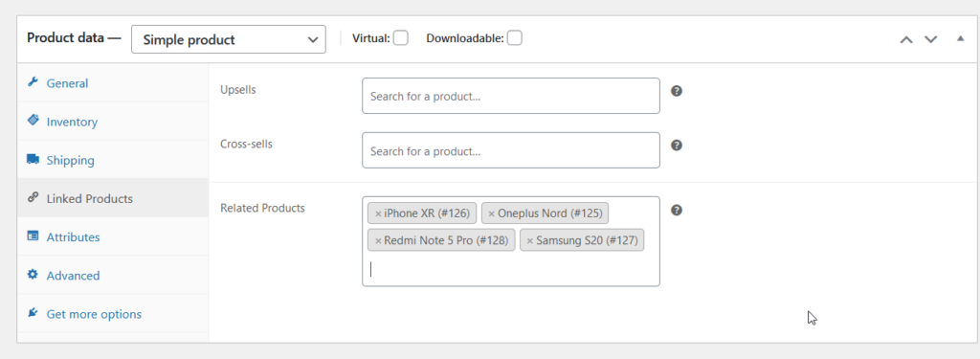Move Product data panel up

click(906, 39)
